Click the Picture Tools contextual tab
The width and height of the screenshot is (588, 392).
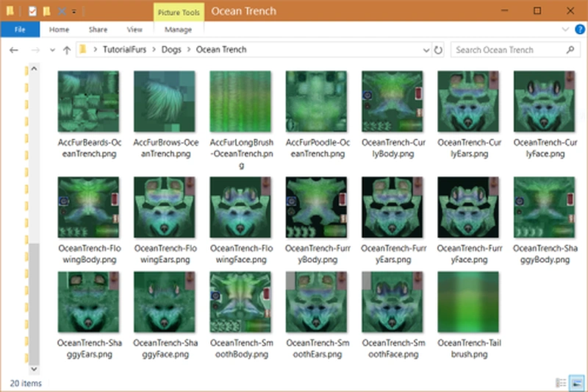179,13
